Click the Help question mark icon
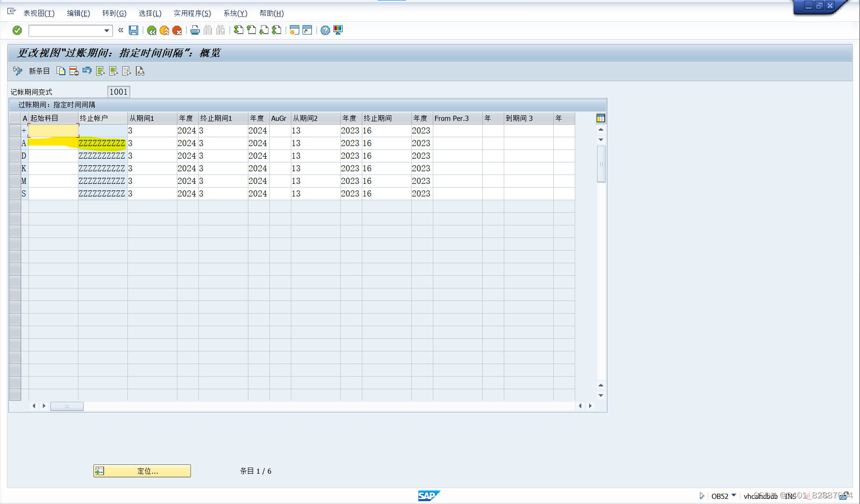 coord(324,30)
